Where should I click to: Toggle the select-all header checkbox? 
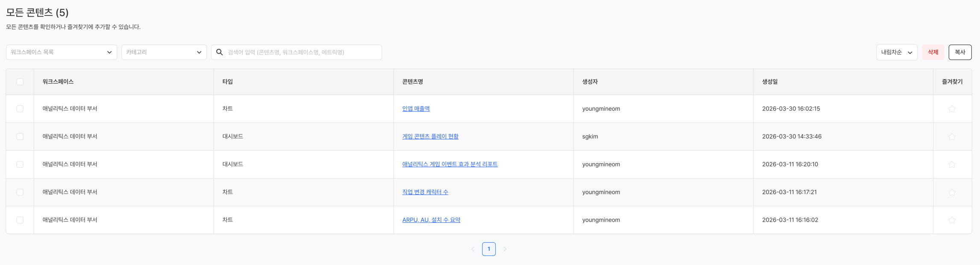[20, 82]
